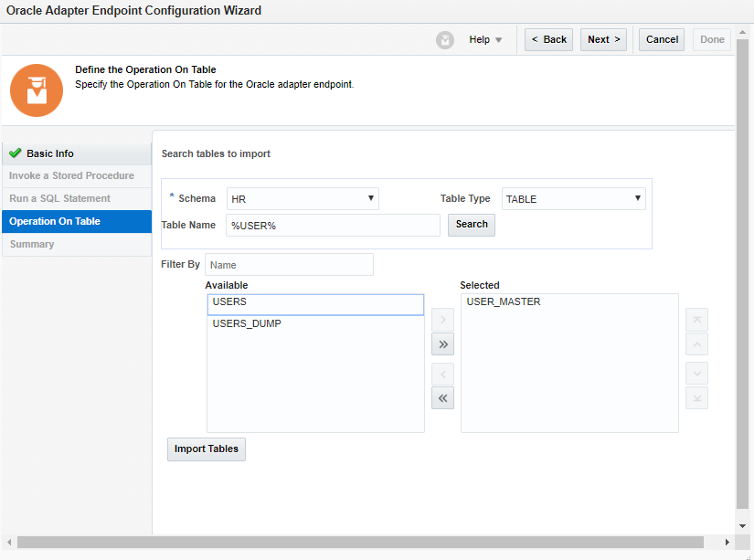Expand the Help menu
Image resolution: width=754 pixels, height=560 pixels.
(485, 40)
